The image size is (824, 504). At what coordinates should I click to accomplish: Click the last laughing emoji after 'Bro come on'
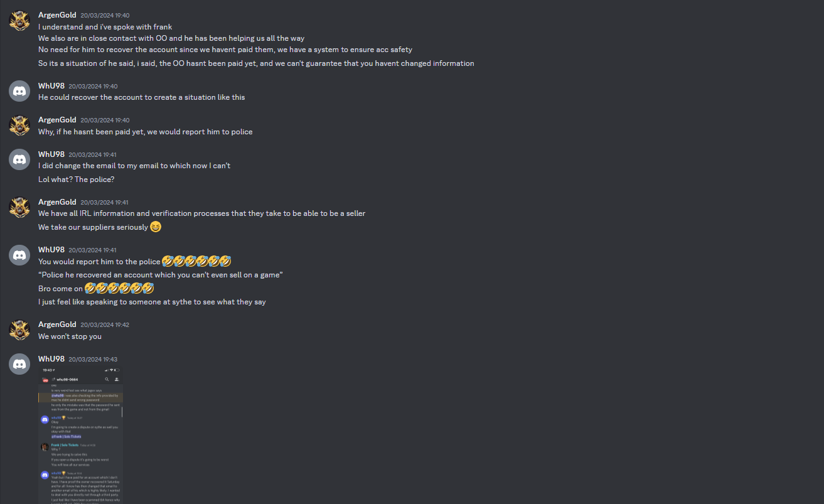click(x=148, y=288)
